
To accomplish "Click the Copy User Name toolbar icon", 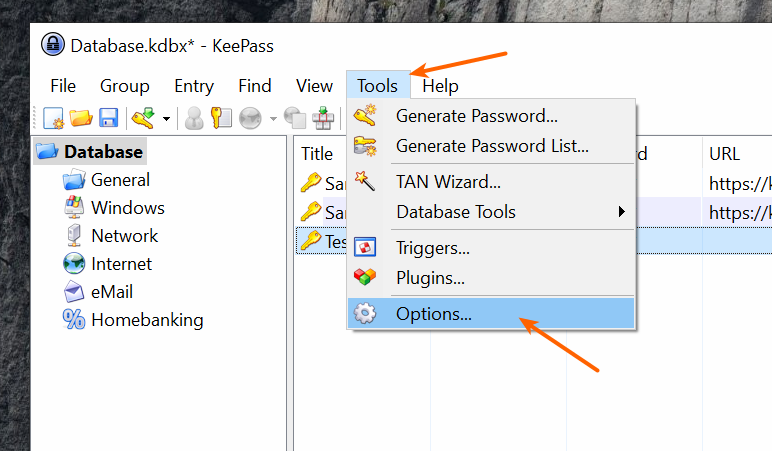I will pyautogui.click(x=194, y=118).
